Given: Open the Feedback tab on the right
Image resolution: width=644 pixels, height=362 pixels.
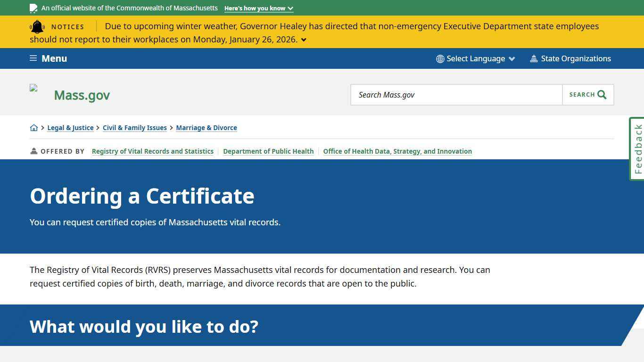Looking at the screenshot, I should [x=637, y=148].
